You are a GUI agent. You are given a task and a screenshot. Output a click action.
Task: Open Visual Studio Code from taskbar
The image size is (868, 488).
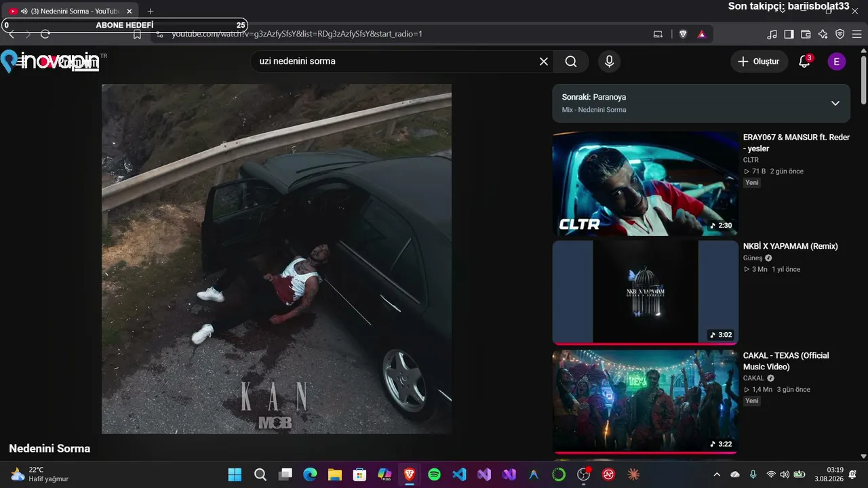tap(459, 474)
